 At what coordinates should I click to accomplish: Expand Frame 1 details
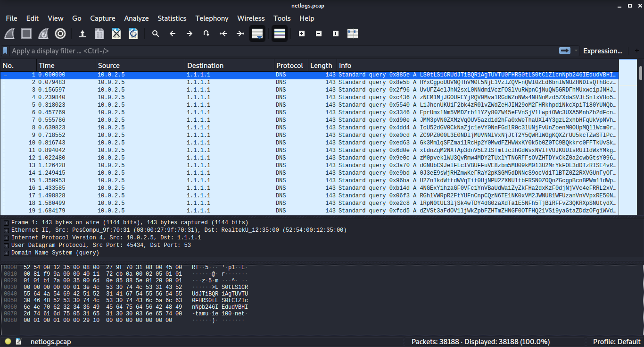point(6,222)
